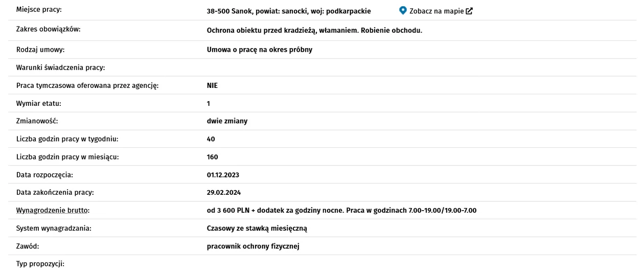Click the monthly hours value 160

click(213, 157)
